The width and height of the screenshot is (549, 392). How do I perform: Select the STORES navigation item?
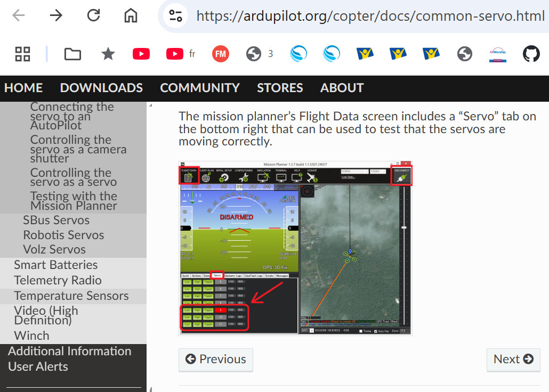click(280, 88)
